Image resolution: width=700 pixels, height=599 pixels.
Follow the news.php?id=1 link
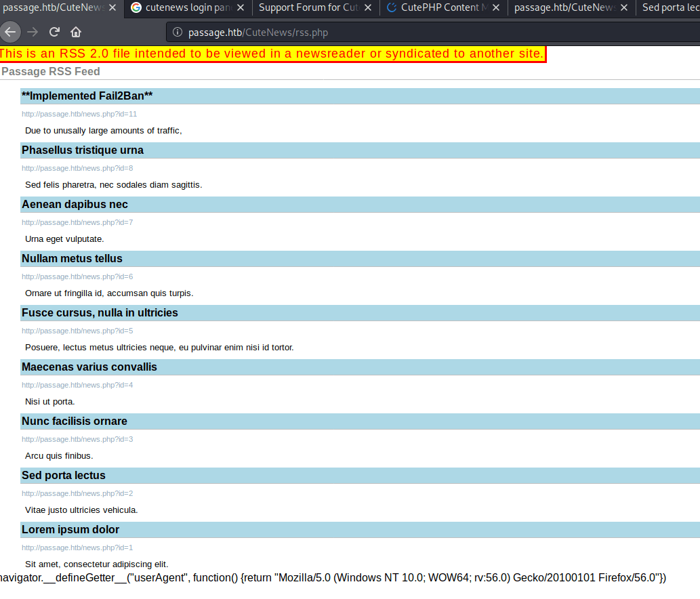click(77, 548)
